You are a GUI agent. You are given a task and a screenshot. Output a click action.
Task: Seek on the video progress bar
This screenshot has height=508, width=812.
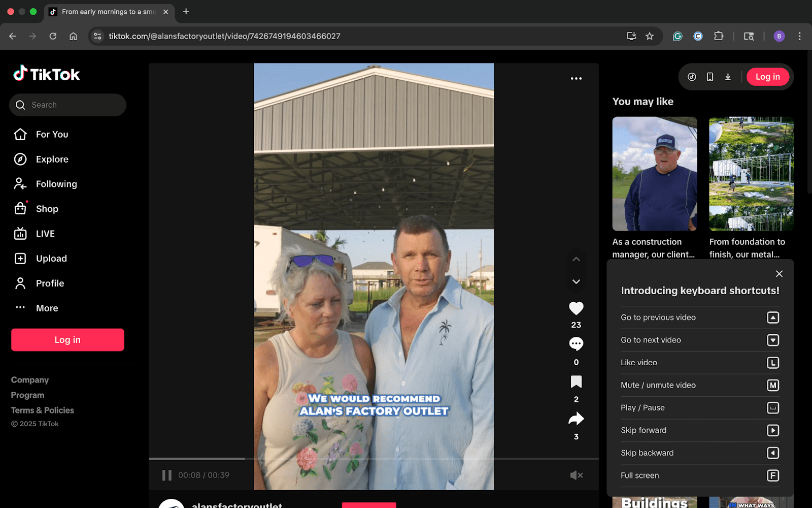point(374,459)
